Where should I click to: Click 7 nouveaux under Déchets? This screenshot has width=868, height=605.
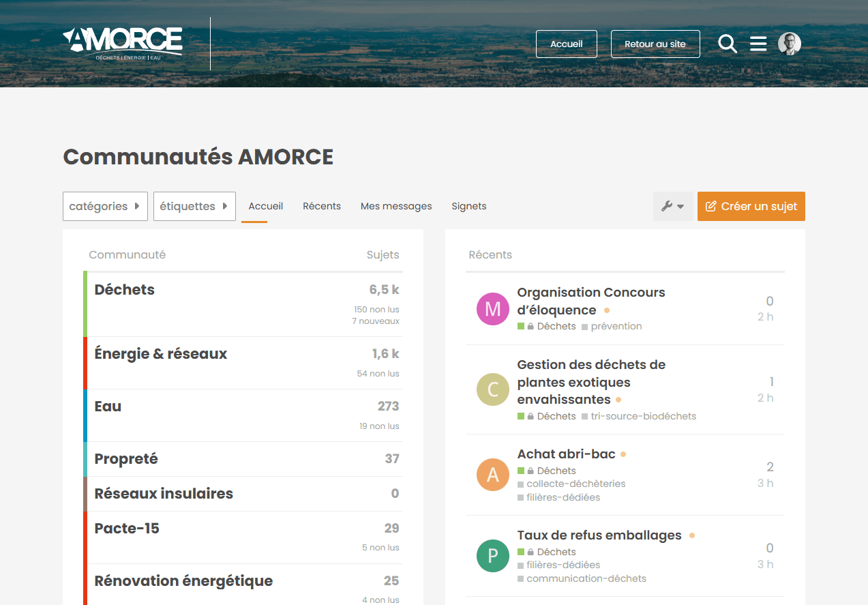376,321
